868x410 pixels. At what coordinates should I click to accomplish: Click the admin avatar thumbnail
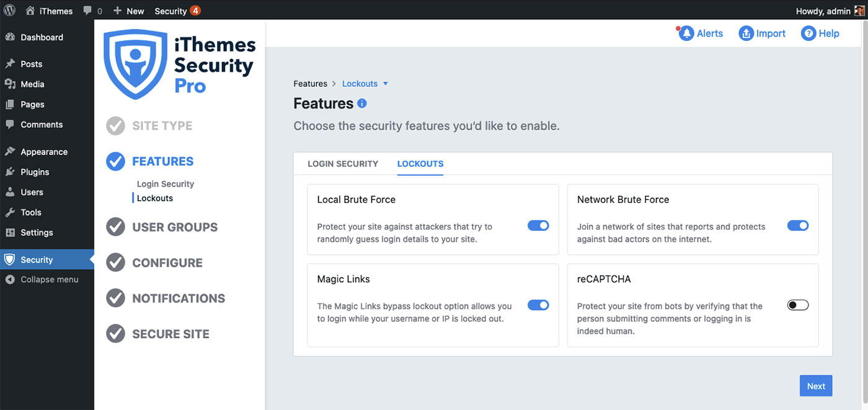(859, 11)
